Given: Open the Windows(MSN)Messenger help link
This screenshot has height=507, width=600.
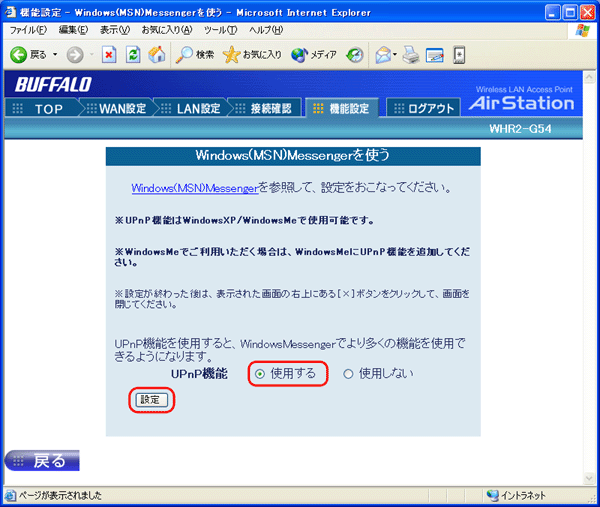Looking at the screenshot, I should pos(195,188).
